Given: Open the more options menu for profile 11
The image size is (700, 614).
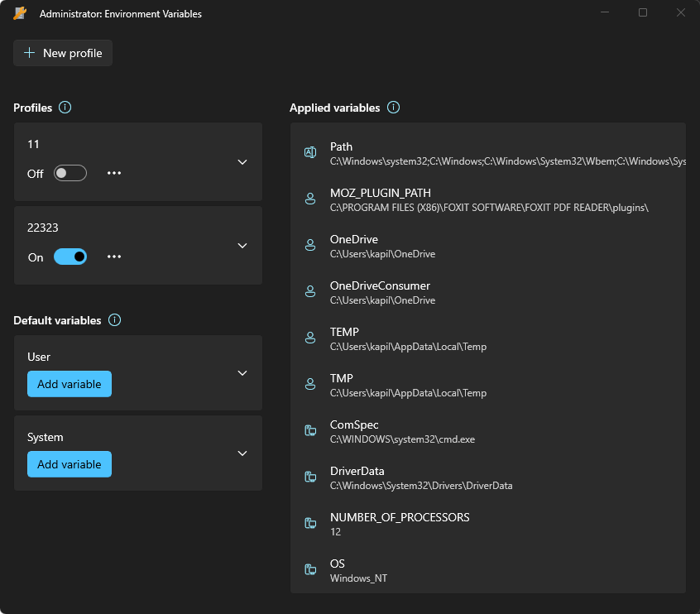Looking at the screenshot, I should [x=114, y=173].
